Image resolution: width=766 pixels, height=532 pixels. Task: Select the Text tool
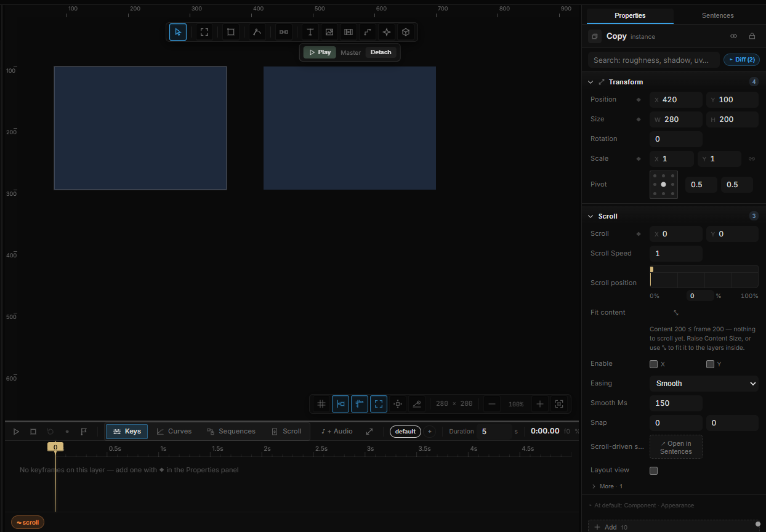310,32
